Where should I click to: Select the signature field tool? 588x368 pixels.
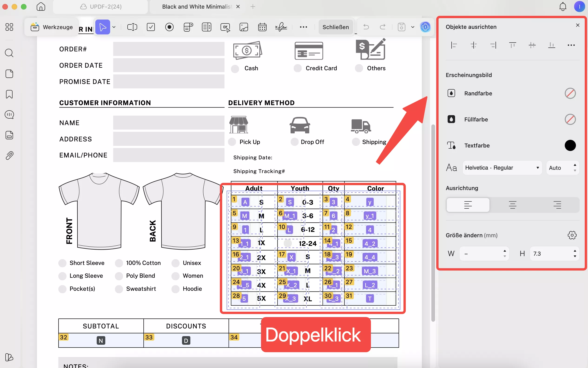click(281, 27)
